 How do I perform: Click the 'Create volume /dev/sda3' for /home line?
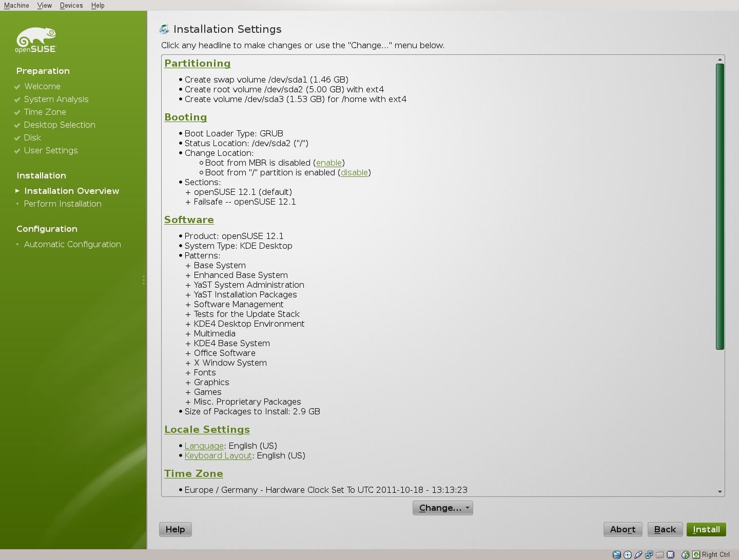click(296, 99)
